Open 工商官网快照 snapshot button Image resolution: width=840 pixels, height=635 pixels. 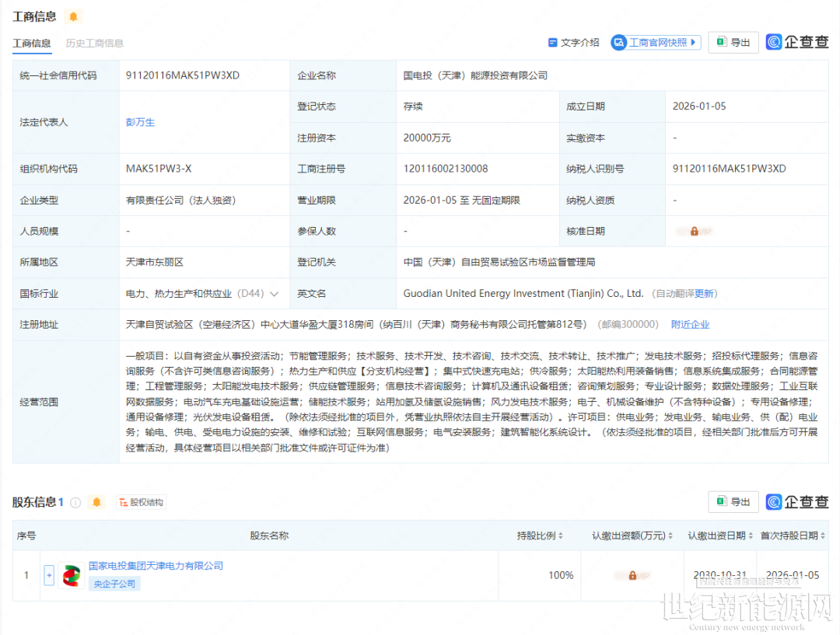[656, 43]
